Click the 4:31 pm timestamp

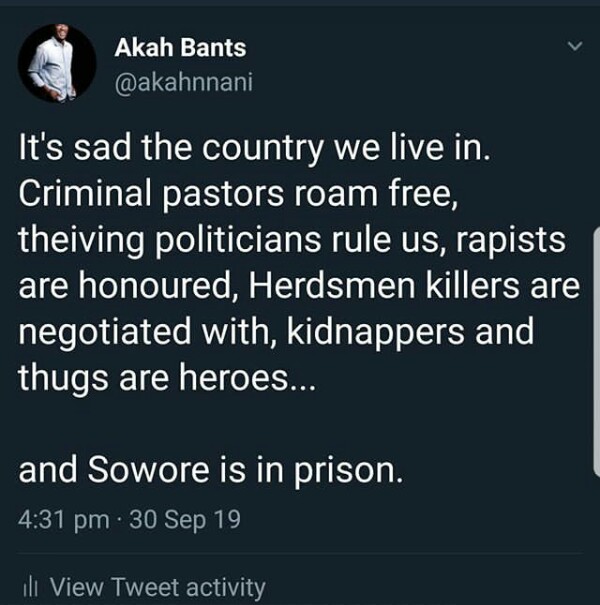tap(60, 521)
